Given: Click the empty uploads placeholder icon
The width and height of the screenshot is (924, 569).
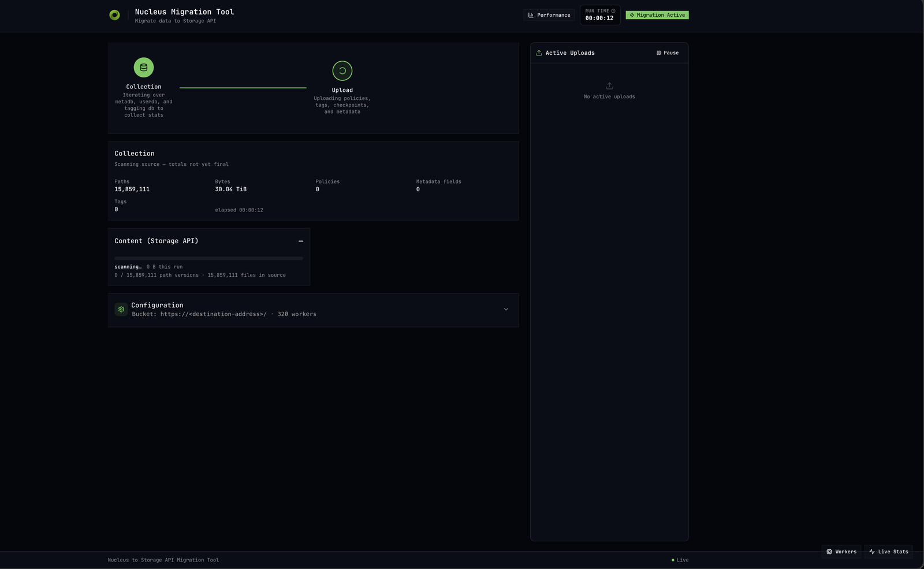Looking at the screenshot, I should pyautogui.click(x=609, y=85).
